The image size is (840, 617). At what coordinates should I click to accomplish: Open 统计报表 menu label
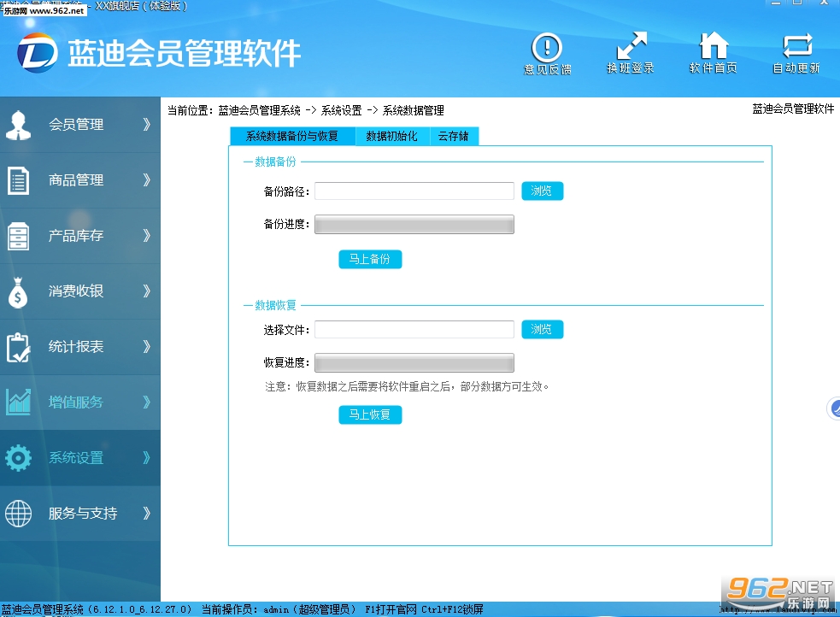coord(76,346)
